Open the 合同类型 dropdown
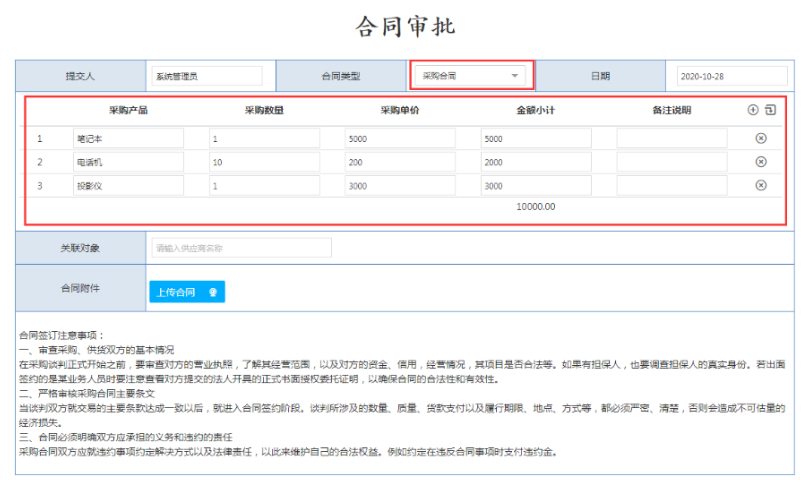This screenshot has width=810, height=487. tap(472, 75)
